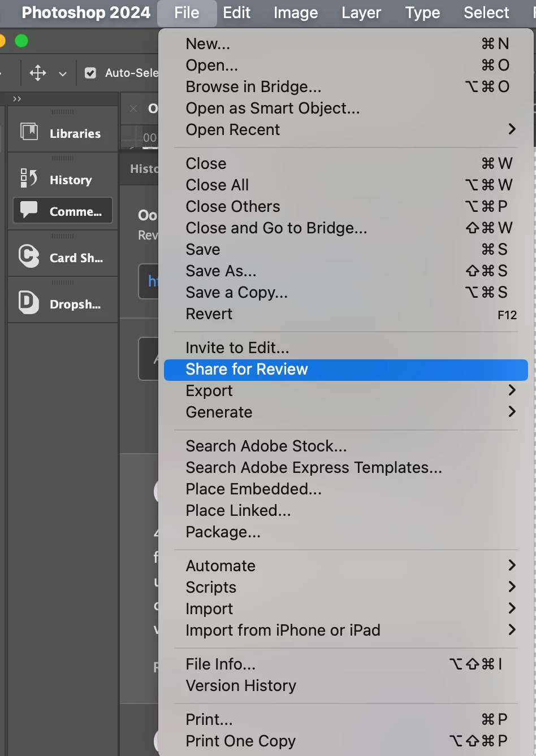Choose Print...

tap(345, 719)
